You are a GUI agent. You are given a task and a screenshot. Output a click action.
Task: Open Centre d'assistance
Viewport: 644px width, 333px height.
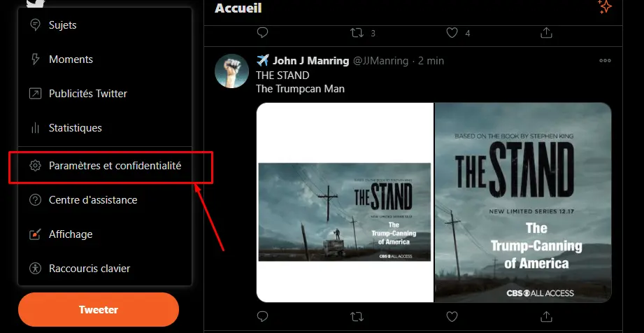click(x=105, y=200)
